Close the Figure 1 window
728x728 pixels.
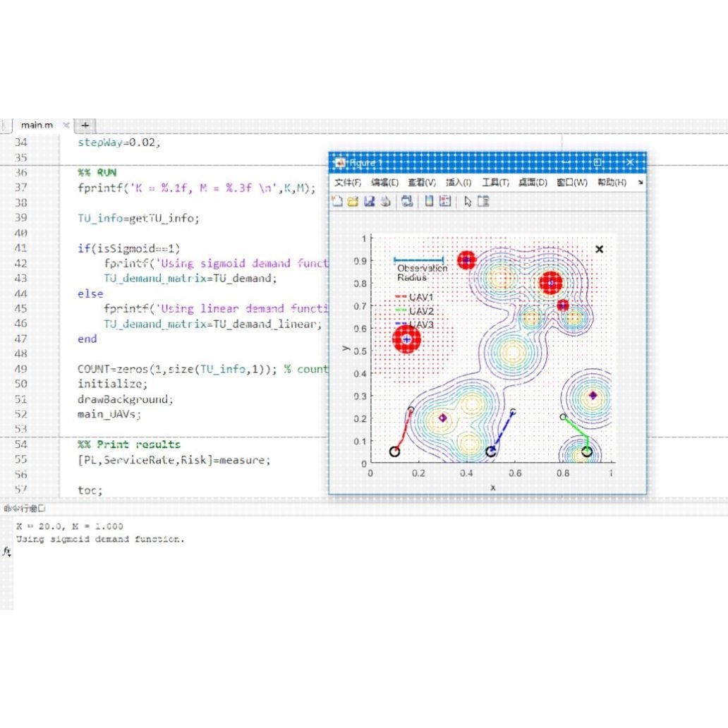pyautogui.click(x=629, y=162)
